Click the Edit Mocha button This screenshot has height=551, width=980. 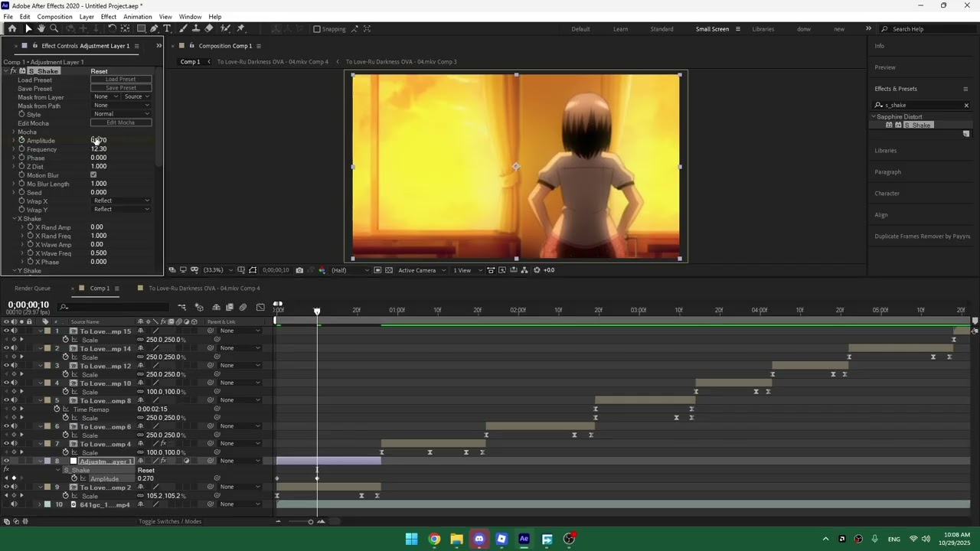click(x=121, y=122)
